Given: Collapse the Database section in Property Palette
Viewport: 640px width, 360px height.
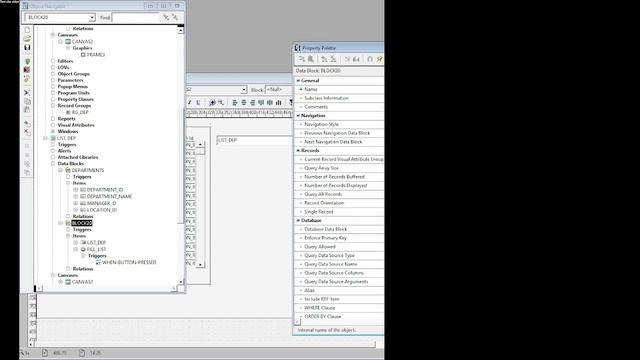Looking at the screenshot, I should click(298, 220).
